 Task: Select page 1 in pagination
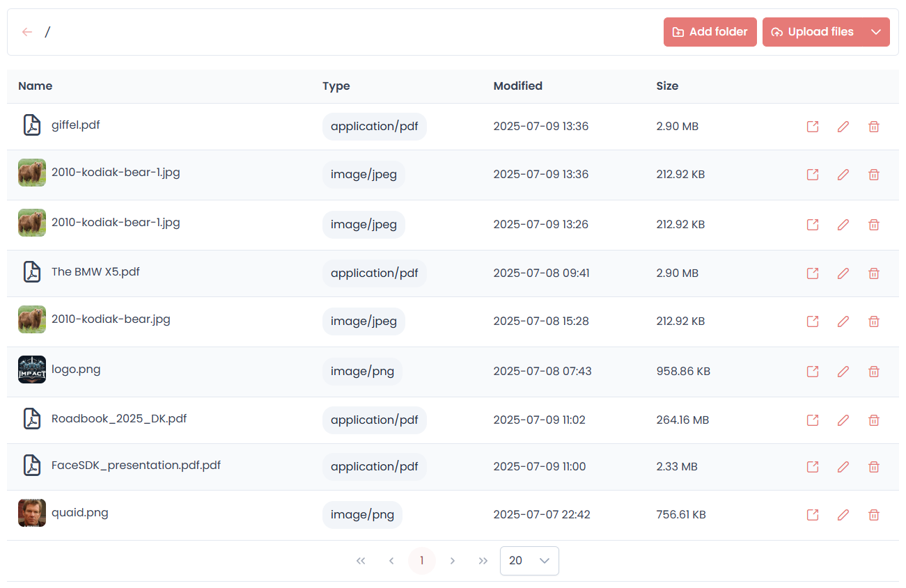point(421,561)
